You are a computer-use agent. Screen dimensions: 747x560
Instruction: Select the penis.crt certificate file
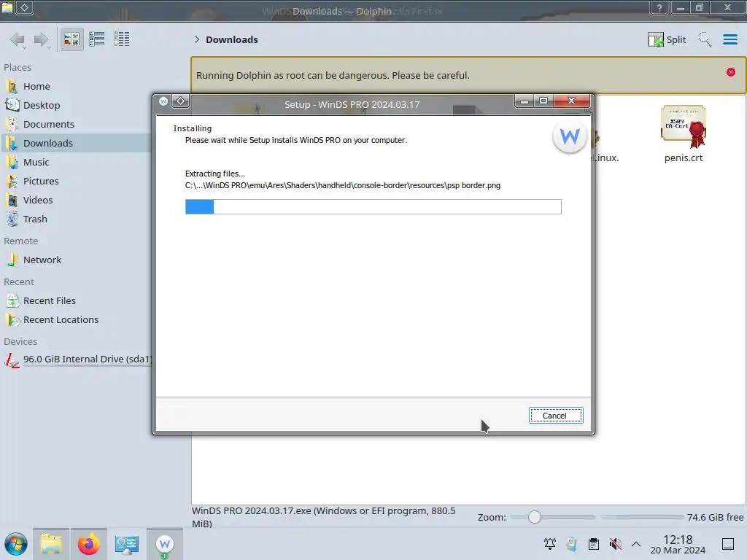tap(683, 134)
